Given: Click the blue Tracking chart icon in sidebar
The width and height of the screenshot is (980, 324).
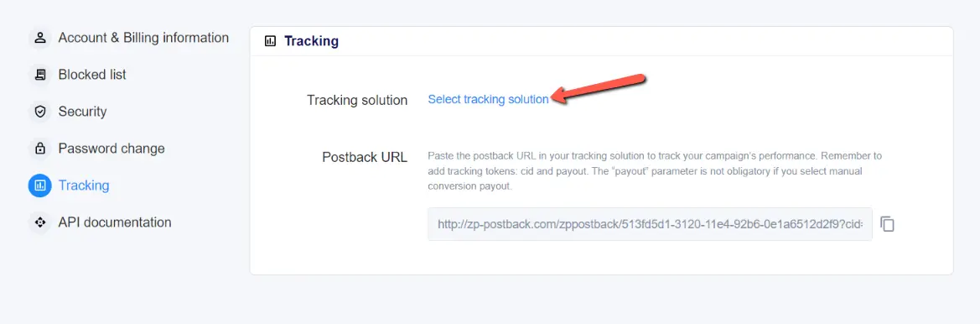Looking at the screenshot, I should point(40,186).
